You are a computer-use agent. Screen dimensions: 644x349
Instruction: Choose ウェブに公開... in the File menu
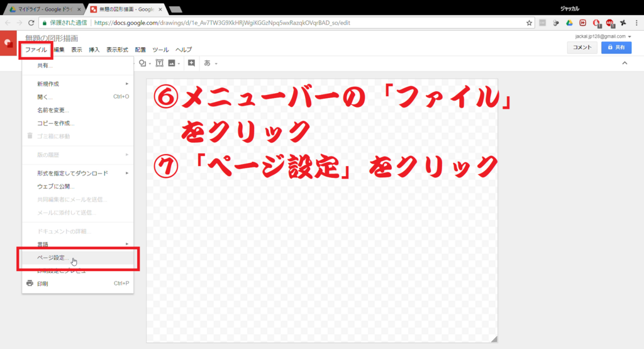[77, 186]
